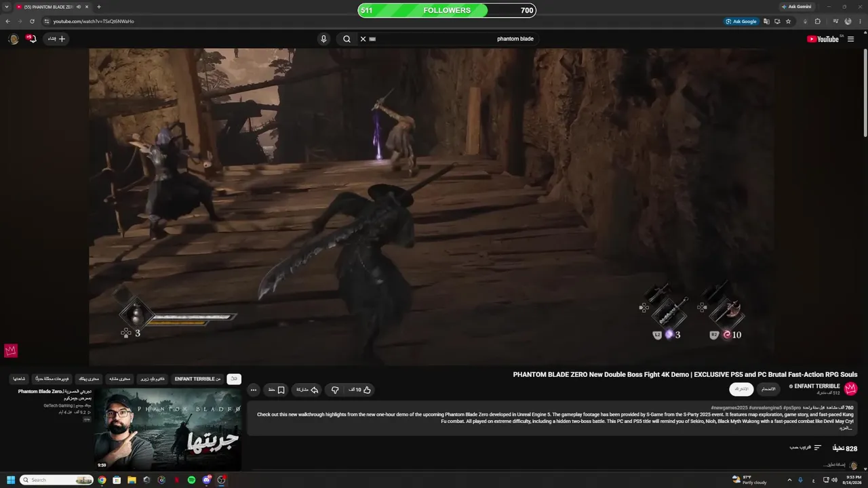Open the browser extensions puzzle icon
The height and width of the screenshot is (488, 868).
pos(818,21)
